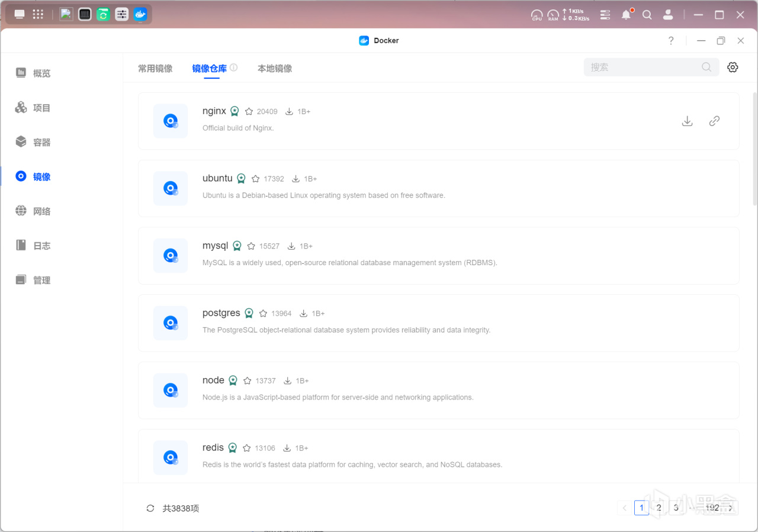Refresh the registry list

(150, 508)
